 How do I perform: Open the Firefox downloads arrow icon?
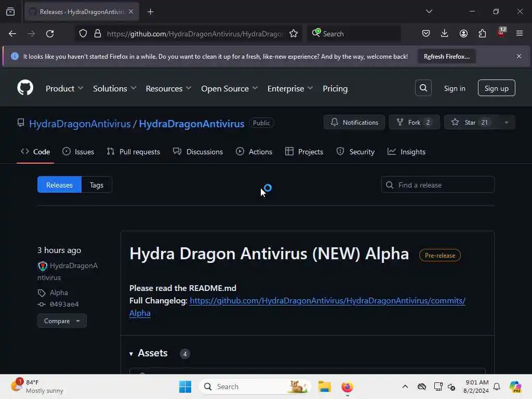444,34
